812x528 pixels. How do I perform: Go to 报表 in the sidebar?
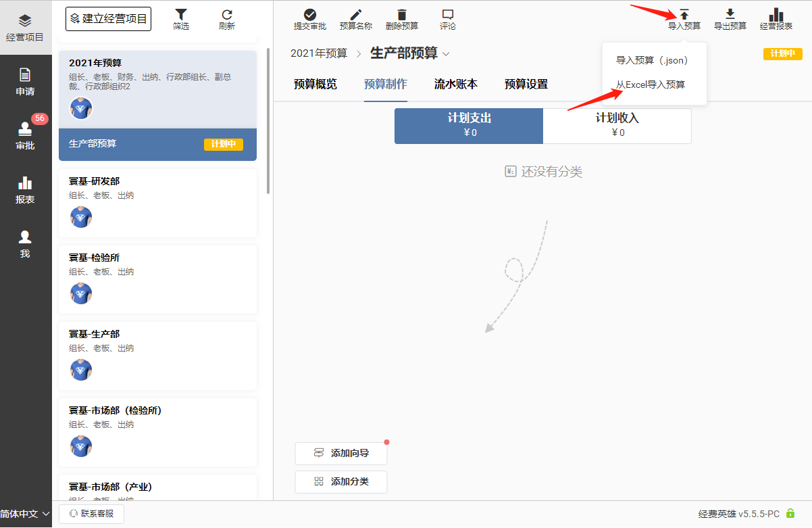coord(25,189)
